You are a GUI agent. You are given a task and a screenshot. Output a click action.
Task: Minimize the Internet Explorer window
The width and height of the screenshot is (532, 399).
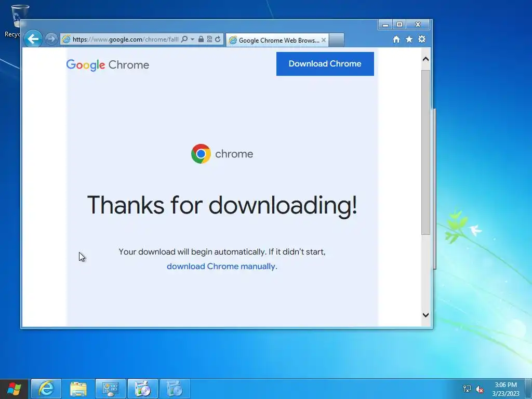pos(385,24)
